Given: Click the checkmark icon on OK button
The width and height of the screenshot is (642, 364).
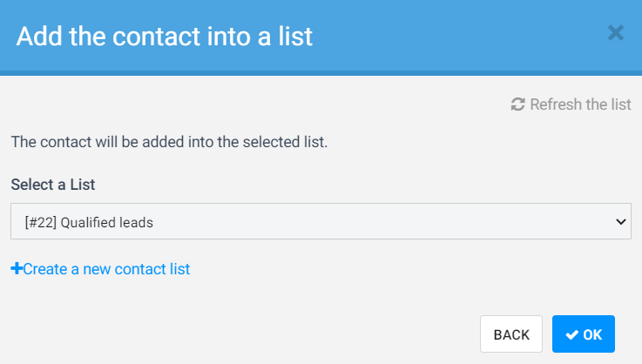Looking at the screenshot, I should (x=571, y=334).
